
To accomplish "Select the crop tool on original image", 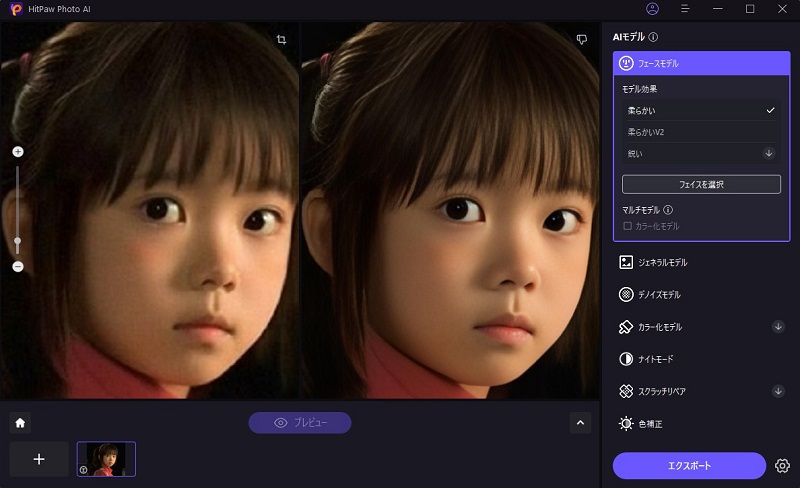I will tap(281, 39).
